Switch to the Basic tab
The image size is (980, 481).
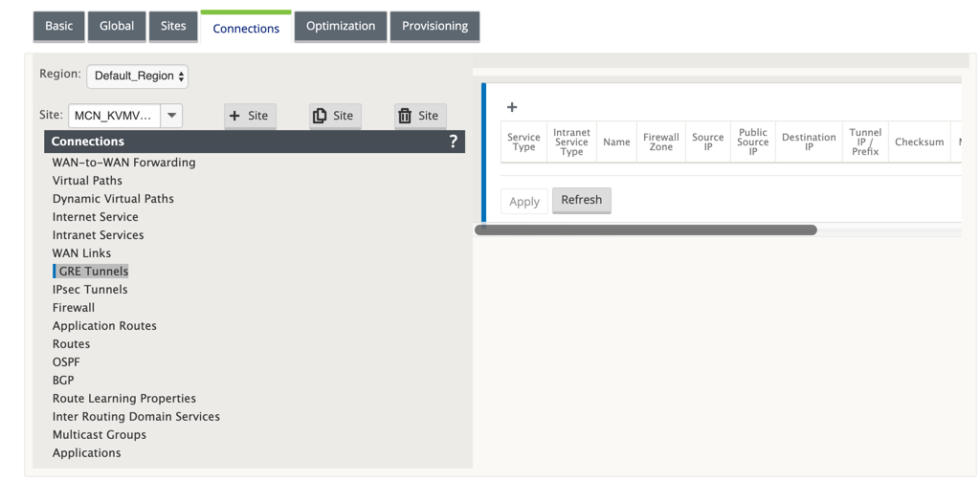tap(58, 26)
